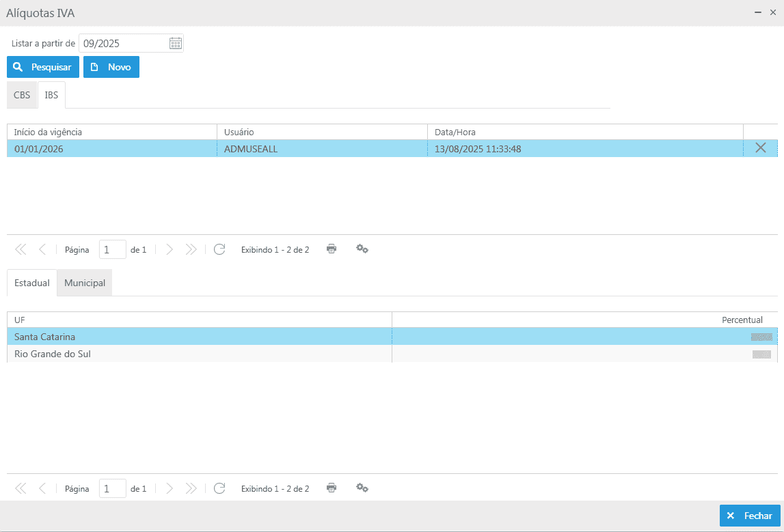Screen dimensions: 784x532
Task: Open the calendar picker for date field
Action: pyautogui.click(x=176, y=44)
